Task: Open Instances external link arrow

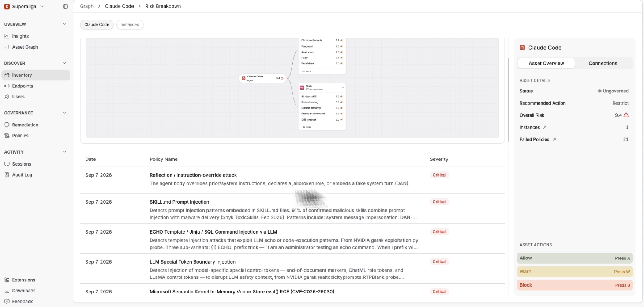Action: (544, 127)
